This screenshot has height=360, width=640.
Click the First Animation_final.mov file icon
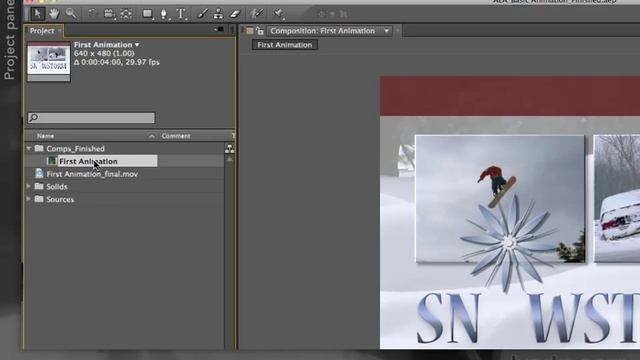39,173
